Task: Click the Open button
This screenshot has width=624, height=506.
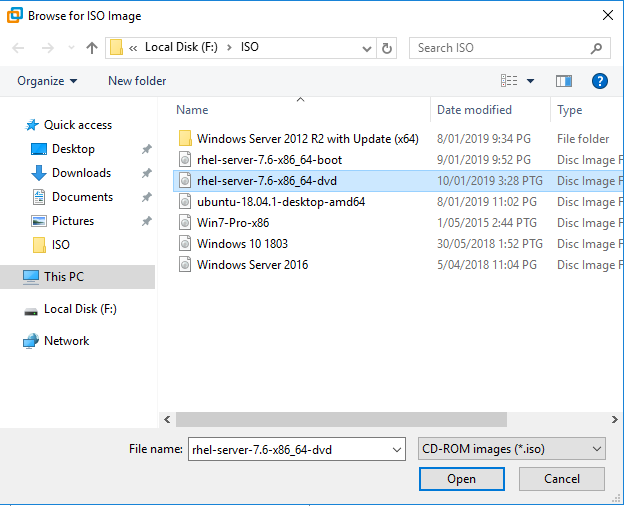Action: pyautogui.click(x=462, y=479)
